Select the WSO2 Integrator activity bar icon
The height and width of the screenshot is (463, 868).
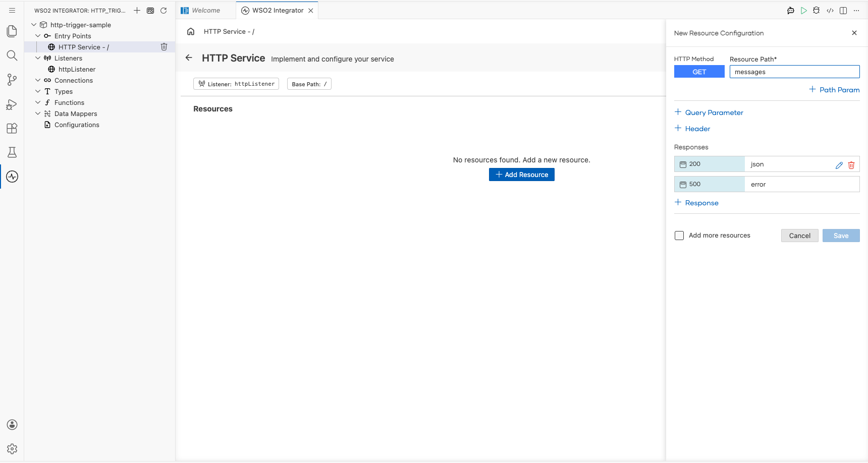click(12, 177)
